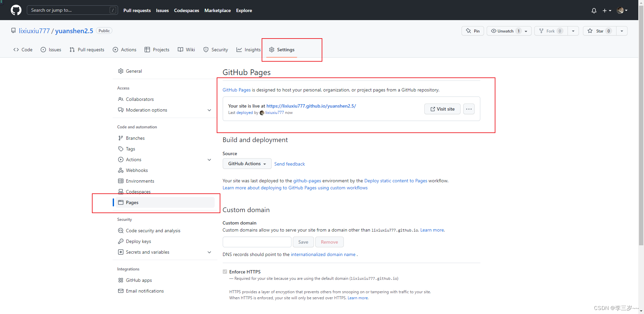Screen dimensions: 644x314
Task: Focus the Search or jump to field
Action: click(72, 10)
